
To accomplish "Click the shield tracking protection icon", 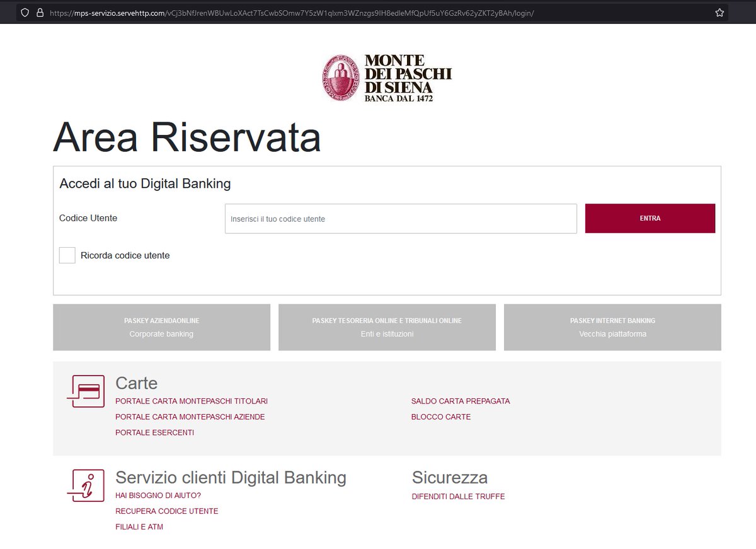I will pyautogui.click(x=25, y=13).
